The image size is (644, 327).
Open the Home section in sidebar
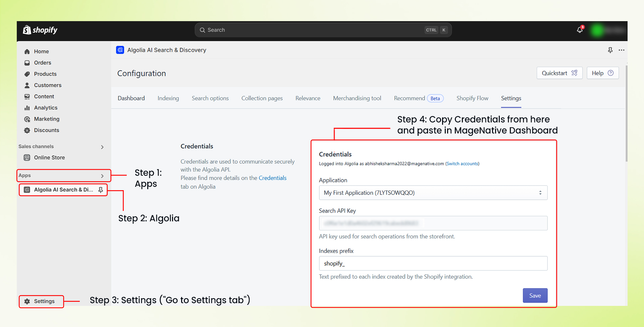(x=41, y=51)
